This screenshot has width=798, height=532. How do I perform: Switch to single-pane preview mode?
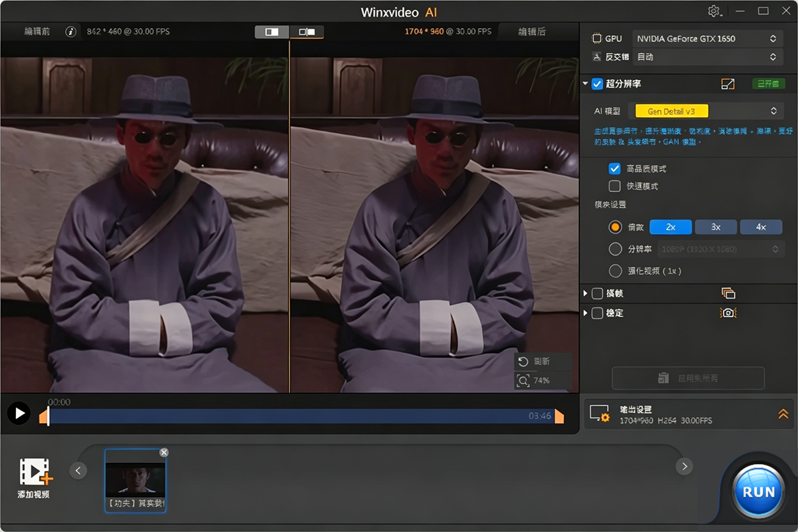pos(272,31)
